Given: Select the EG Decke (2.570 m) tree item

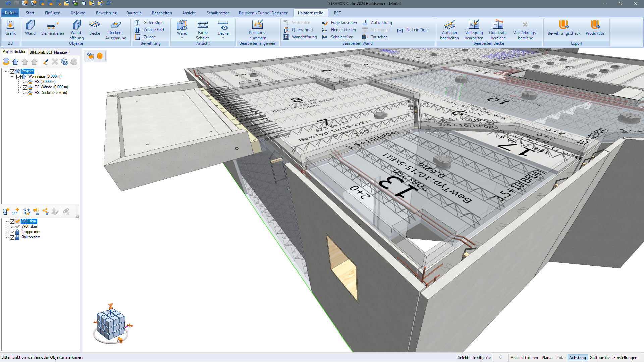Looking at the screenshot, I should point(51,93).
